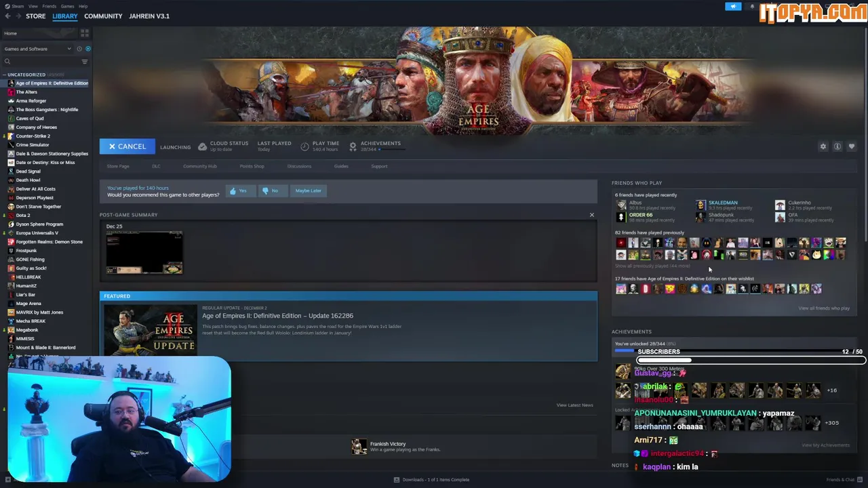Open the Dec 25 post-game screenshot thumbnail

click(144, 252)
